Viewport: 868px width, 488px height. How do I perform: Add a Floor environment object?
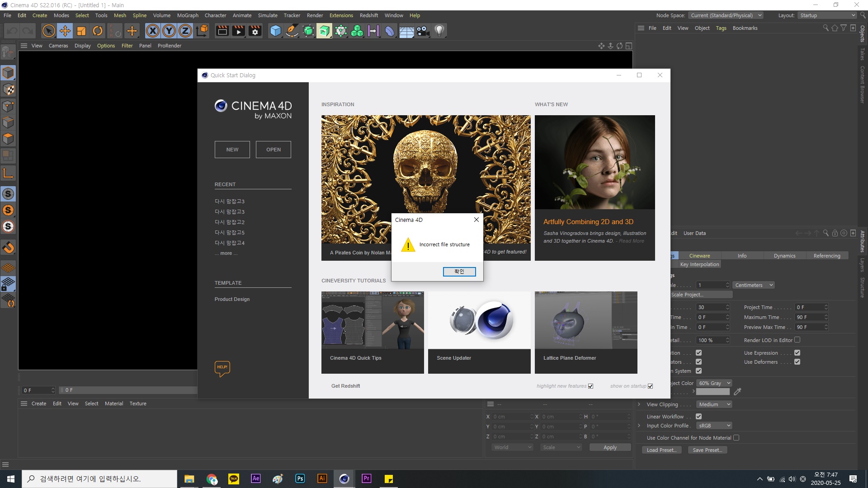point(406,31)
